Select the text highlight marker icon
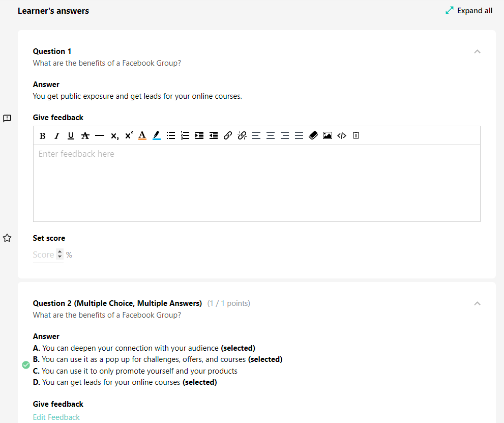 [x=156, y=135]
